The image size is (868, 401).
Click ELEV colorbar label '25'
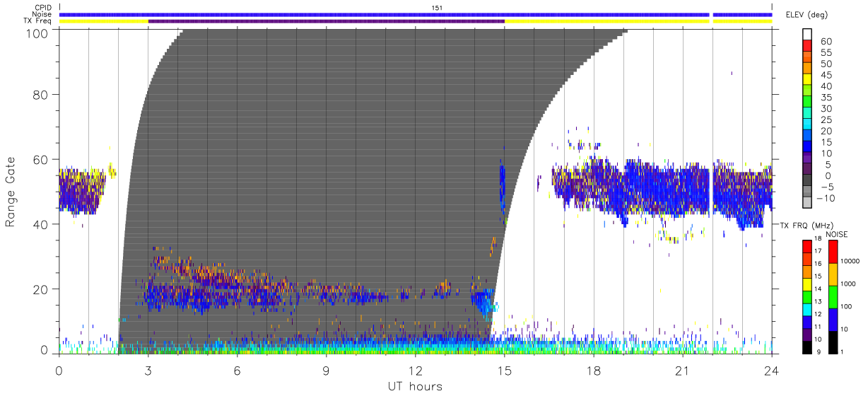(x=826, y=120)
